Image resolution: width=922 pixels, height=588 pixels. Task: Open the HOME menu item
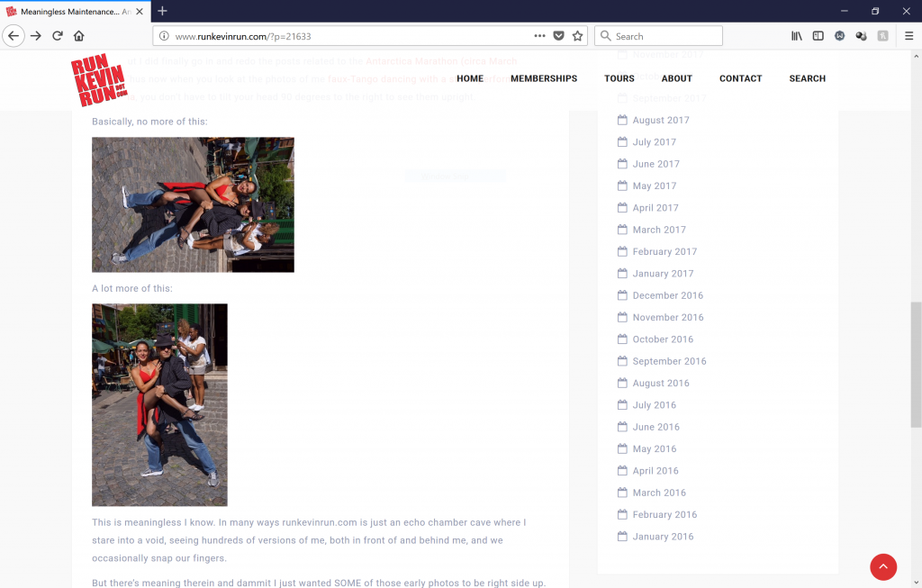pyautogui.click(x=470, y=78)
